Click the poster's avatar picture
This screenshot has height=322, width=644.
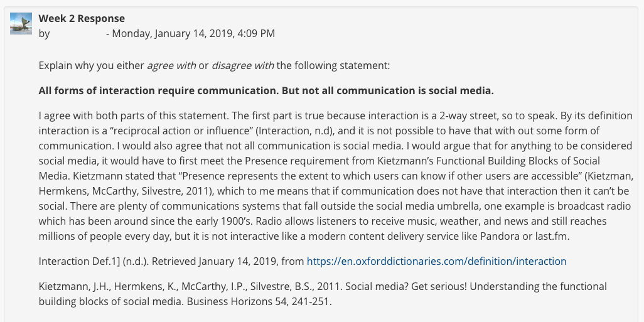pos(21,23)
